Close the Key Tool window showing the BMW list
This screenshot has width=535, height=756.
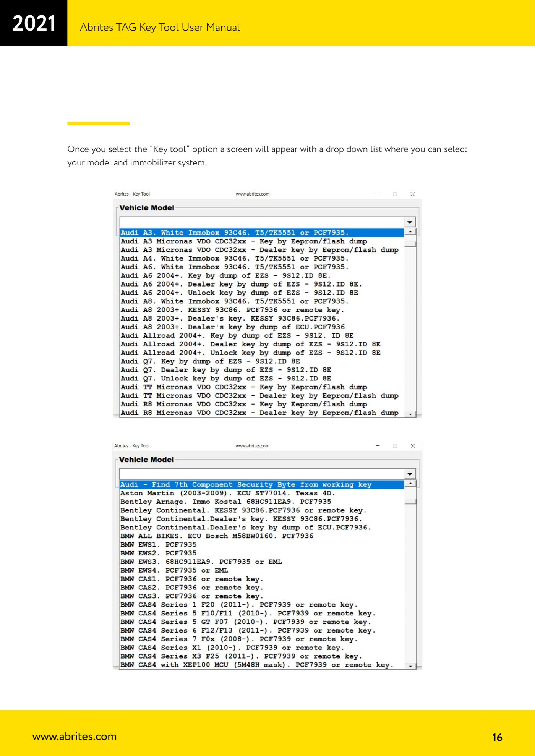412,446
